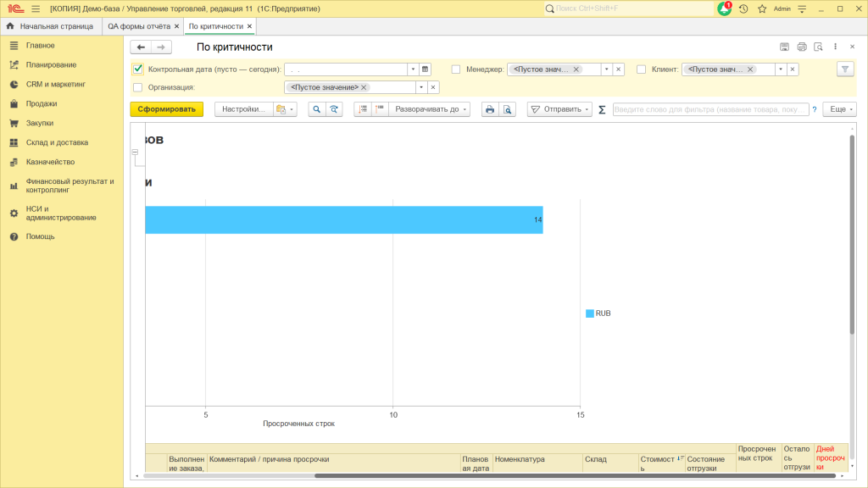868x488 pixels.
Task: Open Менеджер field dropdown arrow
Action: 607,69
